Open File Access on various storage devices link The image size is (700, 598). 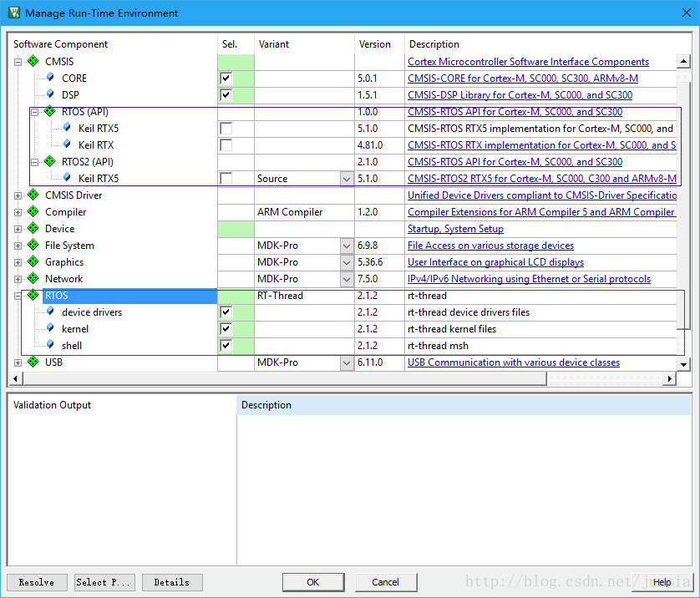point(490,246)
